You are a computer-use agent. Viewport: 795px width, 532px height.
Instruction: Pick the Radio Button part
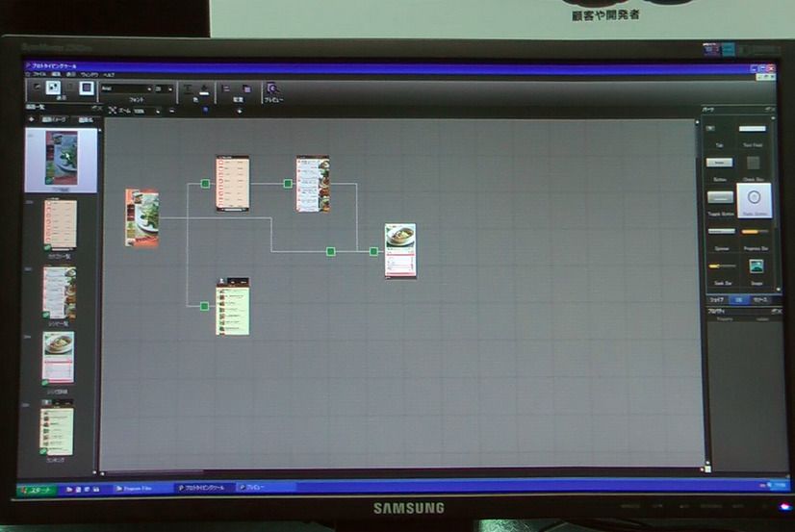[x=754, y=201]
